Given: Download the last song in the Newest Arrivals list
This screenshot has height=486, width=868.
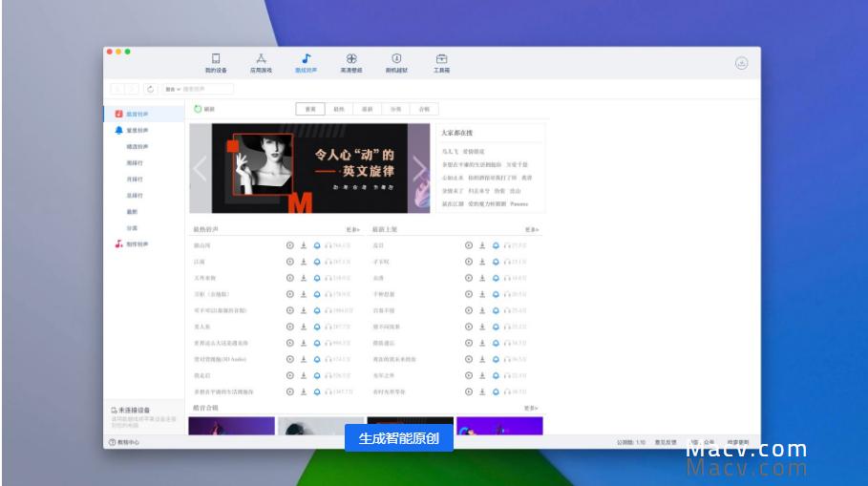Looking at the screenshot, I should pyautogui.click(x=482, y=391).
